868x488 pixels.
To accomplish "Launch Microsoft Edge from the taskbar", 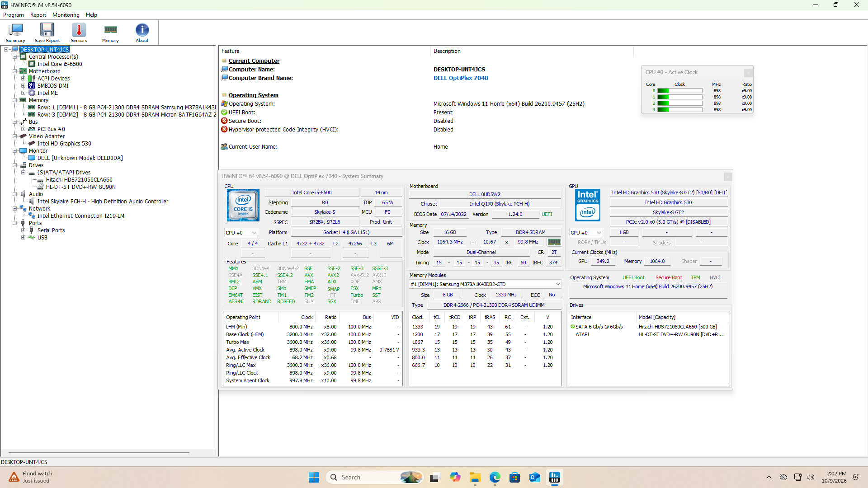I will [495, 477].
